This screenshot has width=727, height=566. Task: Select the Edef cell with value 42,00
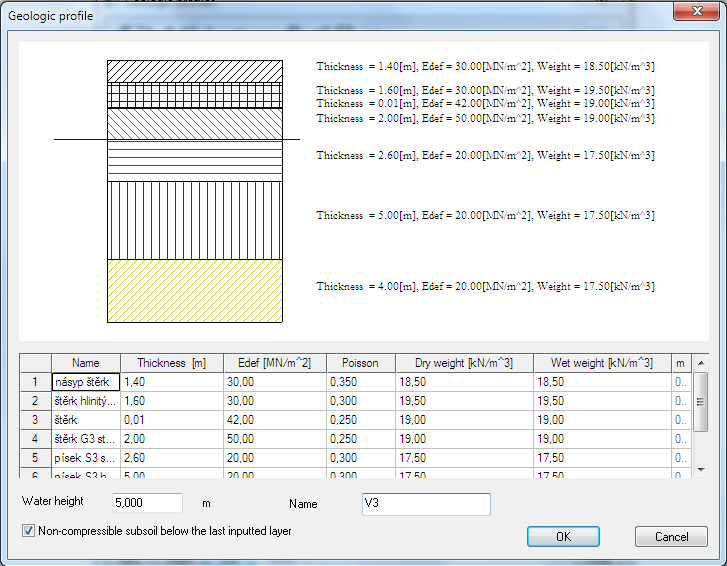click(274, 420)
